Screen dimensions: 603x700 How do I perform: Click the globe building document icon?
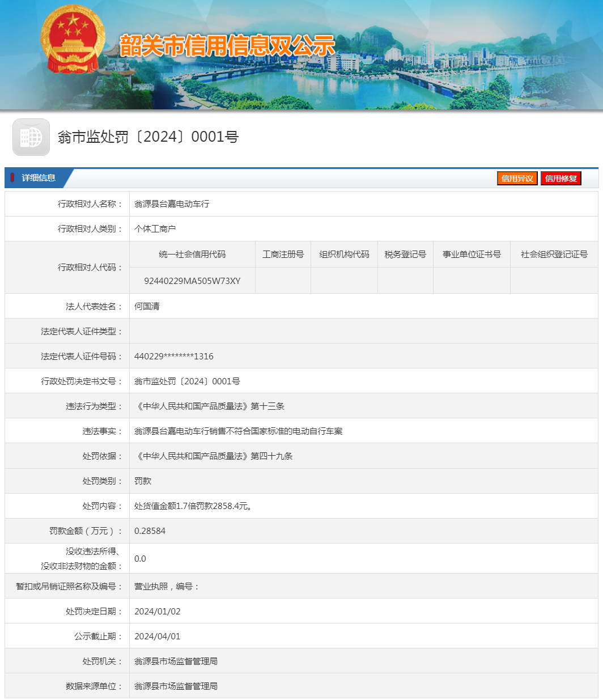pos(31,137)
